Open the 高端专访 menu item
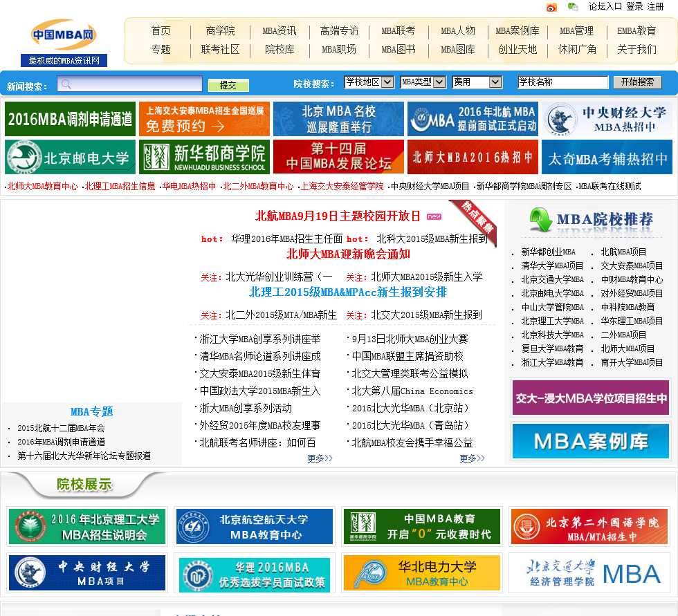678x616 pixels. pyautogui.click(x=339, y=30)
